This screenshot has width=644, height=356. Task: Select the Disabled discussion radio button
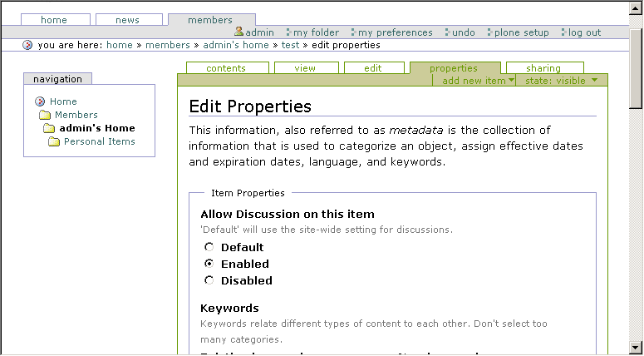point(209,280)
